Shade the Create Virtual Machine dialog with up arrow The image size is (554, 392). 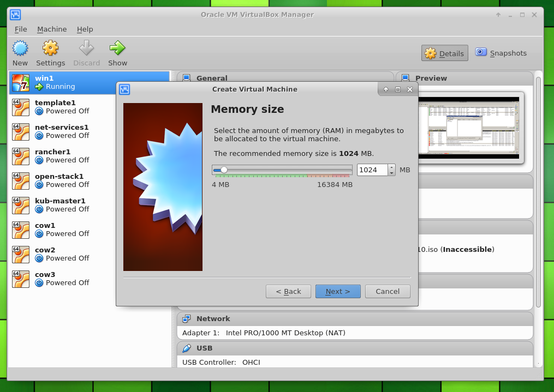[386, 89]
